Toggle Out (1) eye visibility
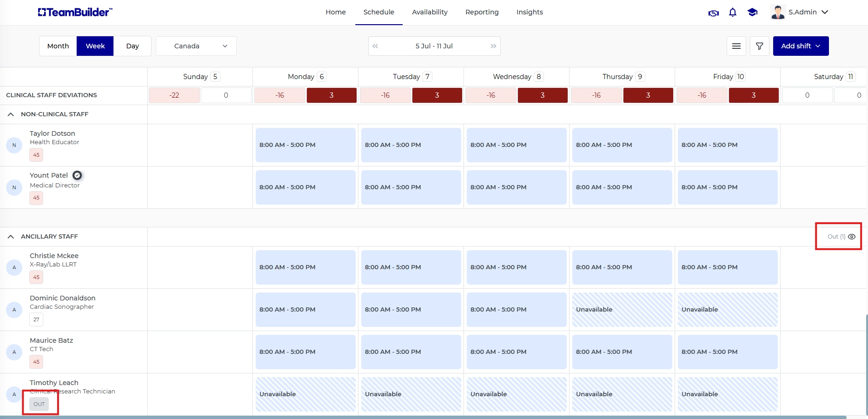Screen dimensions: 868x419 click(x=852, y=237)
